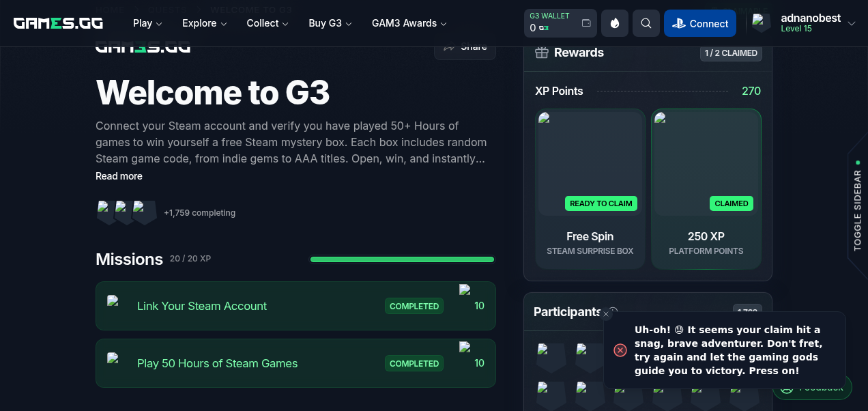Click the Participants info icon
The height and width of the screenshot is (411, 868).
point(613,311)
